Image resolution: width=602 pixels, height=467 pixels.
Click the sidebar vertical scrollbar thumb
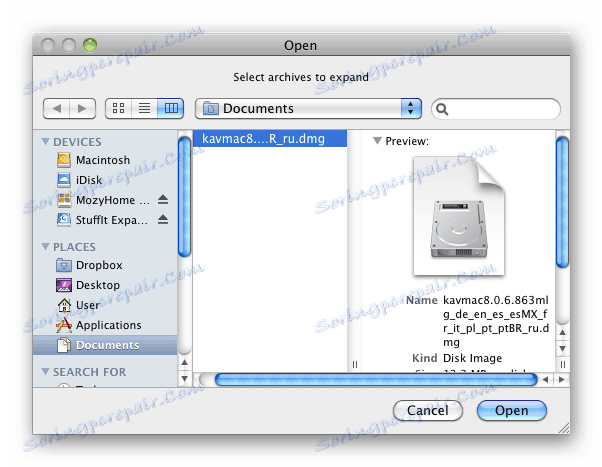tap(185, 197)
